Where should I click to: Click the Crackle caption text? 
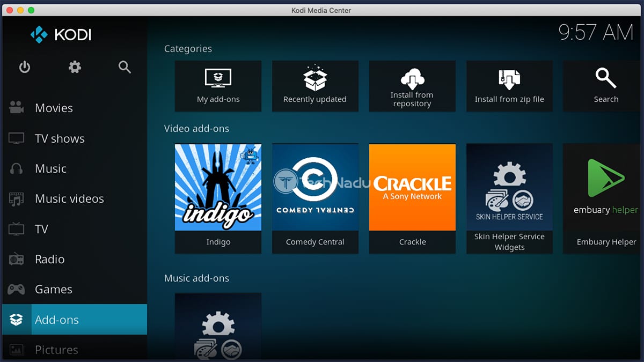click(412, 242)
